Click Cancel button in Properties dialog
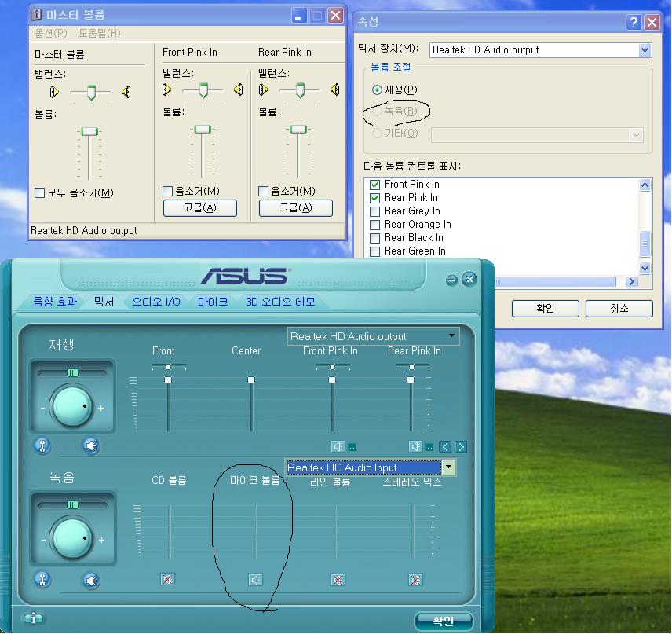672x634 pixels. (x=619, y=309)
